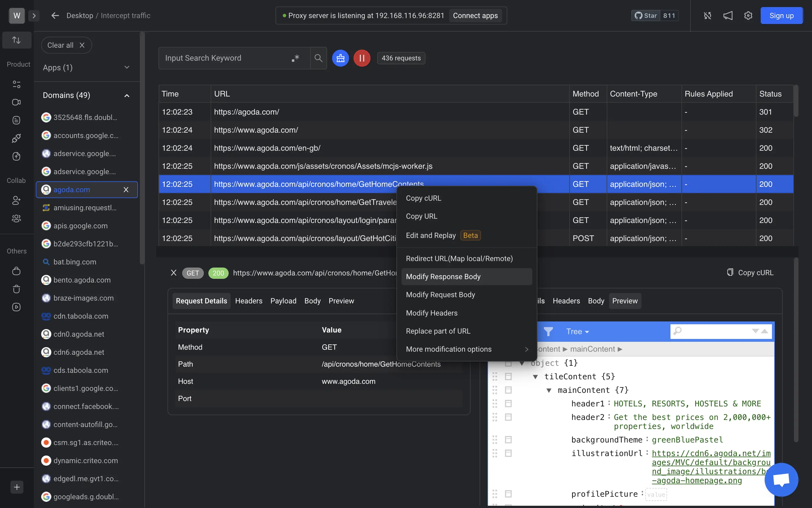Screen dimensions: 812x508
Task: Jump to previous search result arrow in JSON viewer
Action: (765, 331)
